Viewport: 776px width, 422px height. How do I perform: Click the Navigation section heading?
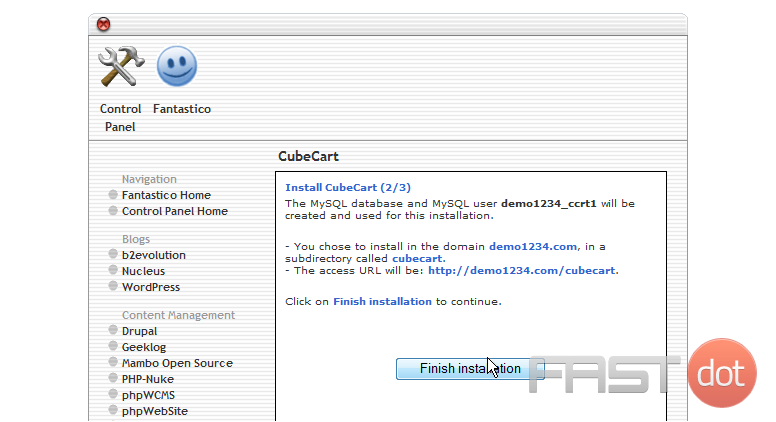pyautogui.click(x=149, y=179)
